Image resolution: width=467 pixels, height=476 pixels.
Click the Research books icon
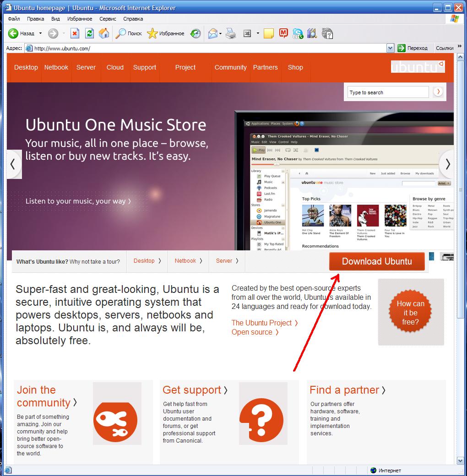(x=312, y=33)
